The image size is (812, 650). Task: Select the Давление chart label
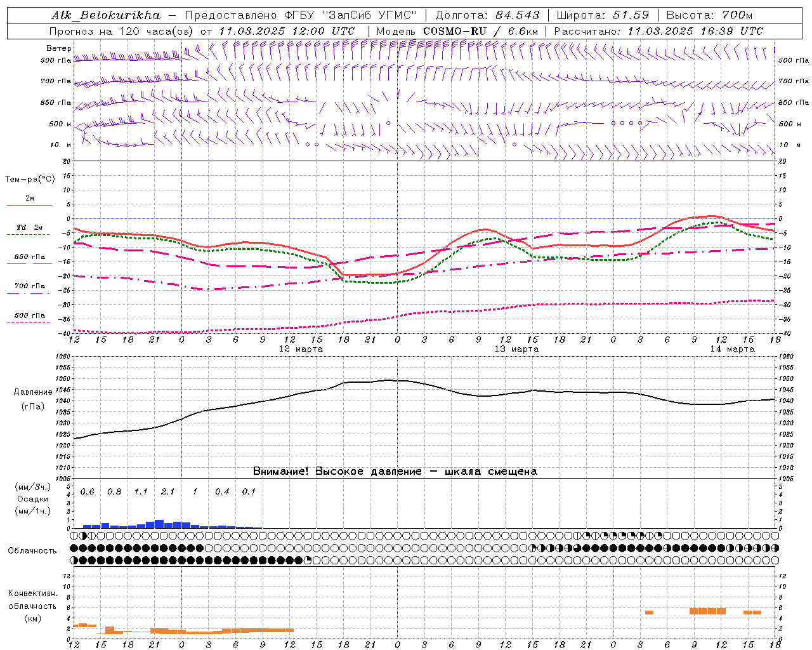coord(33,392)
